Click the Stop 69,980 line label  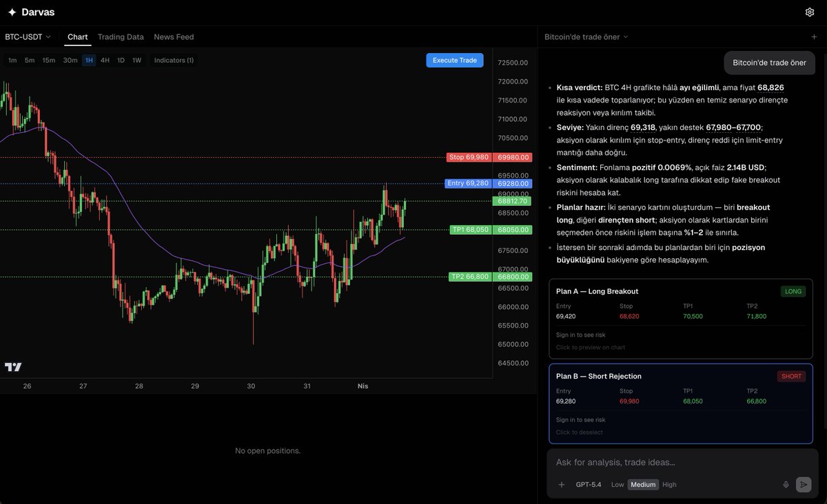[x=469, y=157]
